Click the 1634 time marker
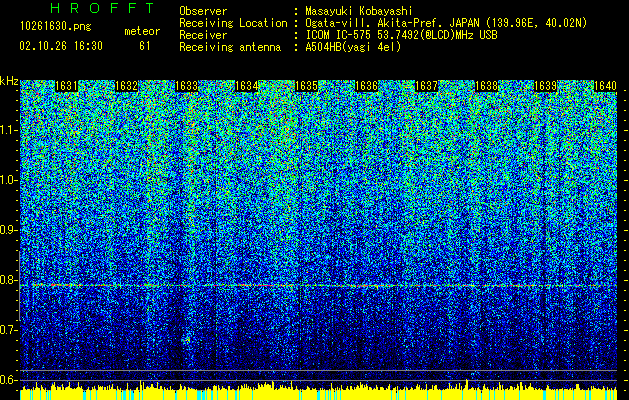This screenshot has height=400, width=629. tap(246, 86)
